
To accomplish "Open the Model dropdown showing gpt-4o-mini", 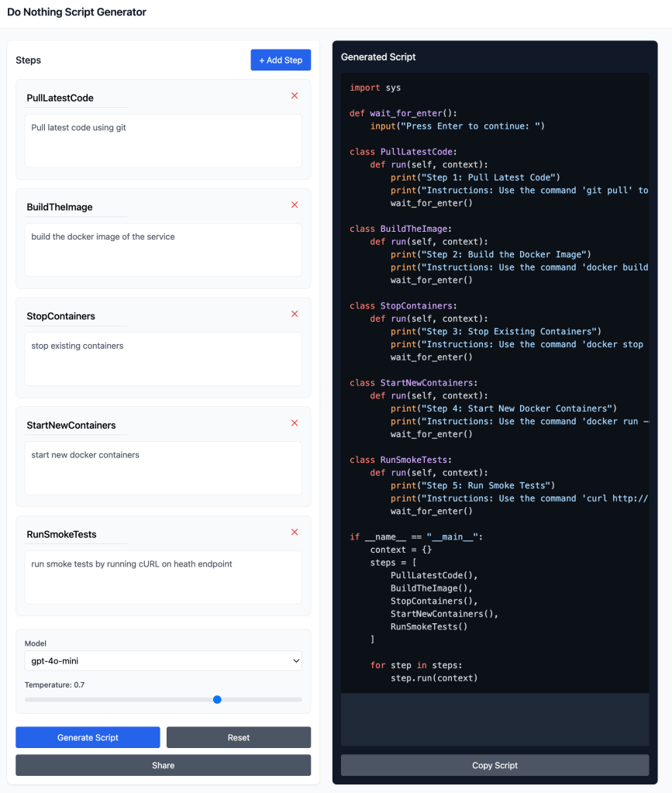I will (163, 661).
